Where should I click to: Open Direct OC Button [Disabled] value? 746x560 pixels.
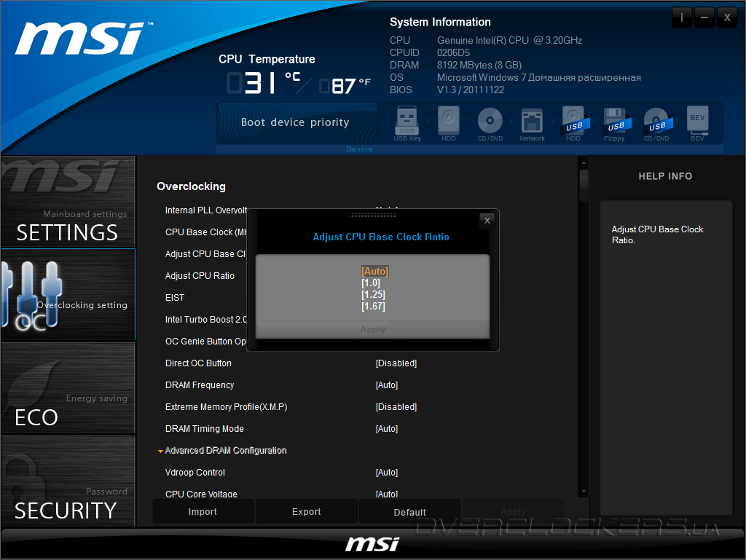click(x=396, y=363)
